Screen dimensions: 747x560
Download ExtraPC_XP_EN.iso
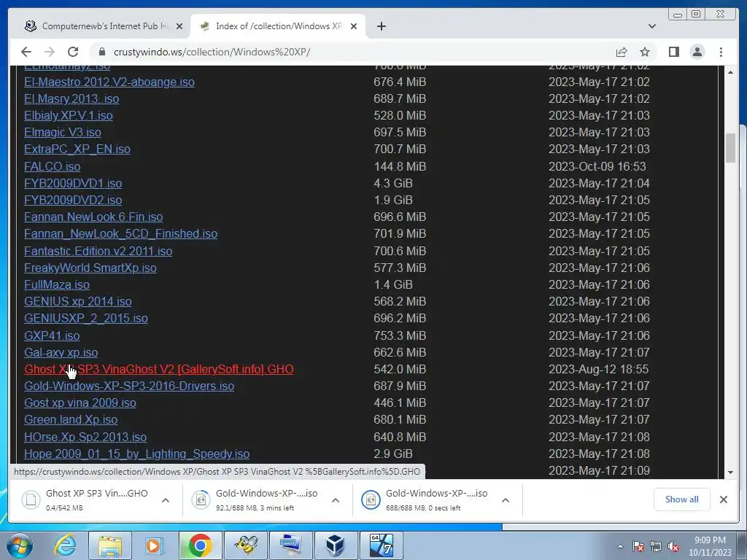coord(77,149)
